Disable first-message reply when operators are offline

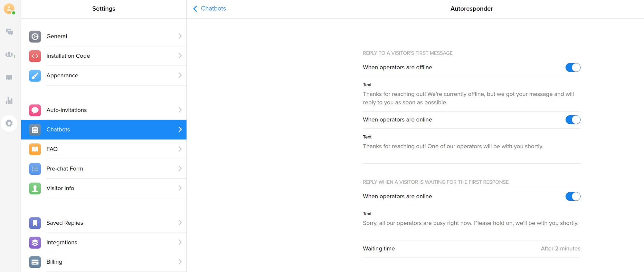pyautogui.click(x=573, y=67)
